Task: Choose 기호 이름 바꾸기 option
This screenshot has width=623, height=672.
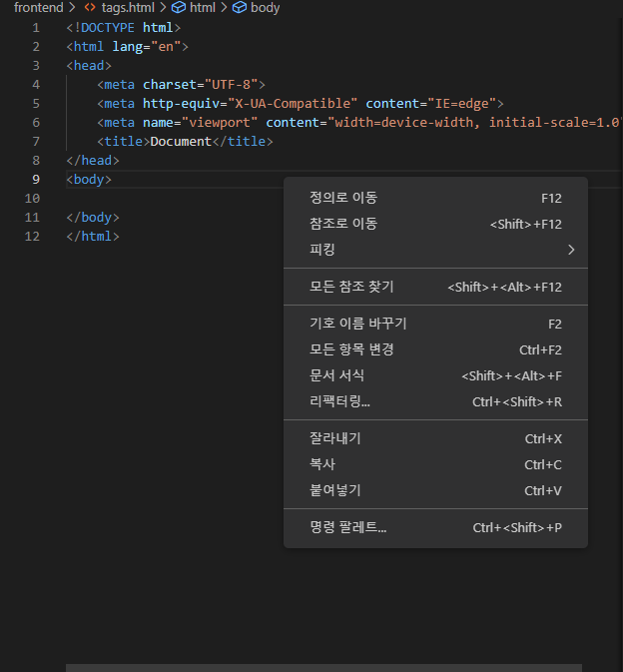Action: click(435, 324)
